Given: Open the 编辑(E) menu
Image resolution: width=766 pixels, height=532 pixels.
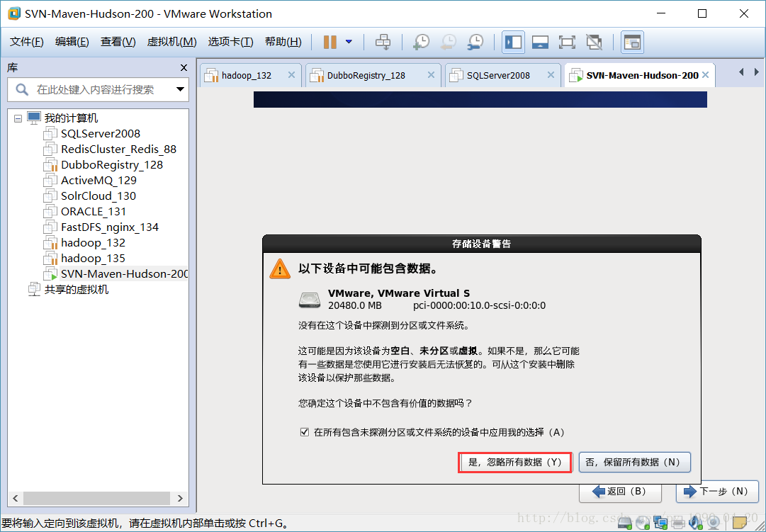Looking at the screenshot, I should (72, 42).
